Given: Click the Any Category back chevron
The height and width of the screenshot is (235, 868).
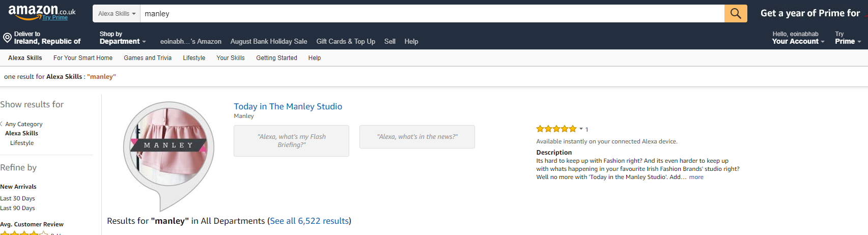Looking at the screenshot, I should coord(2,124).
